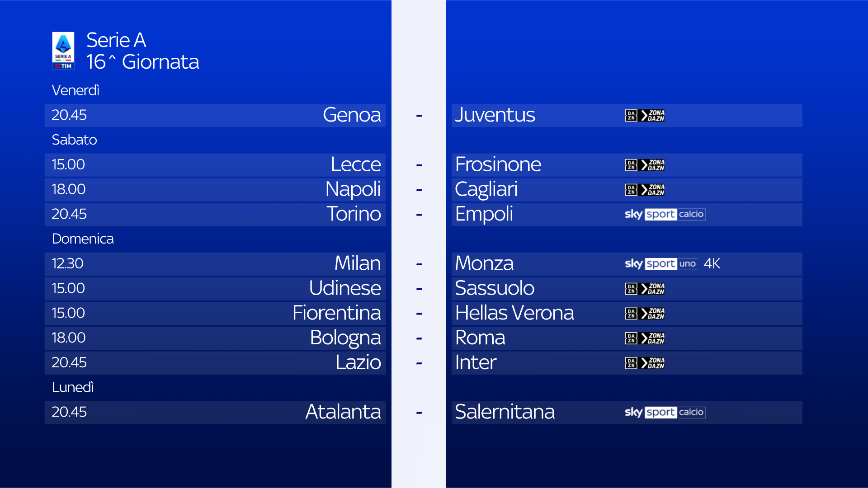Click the 16^ Giornata title text
This screenshot has width=868, height=488.
click(x=142, y=62)
